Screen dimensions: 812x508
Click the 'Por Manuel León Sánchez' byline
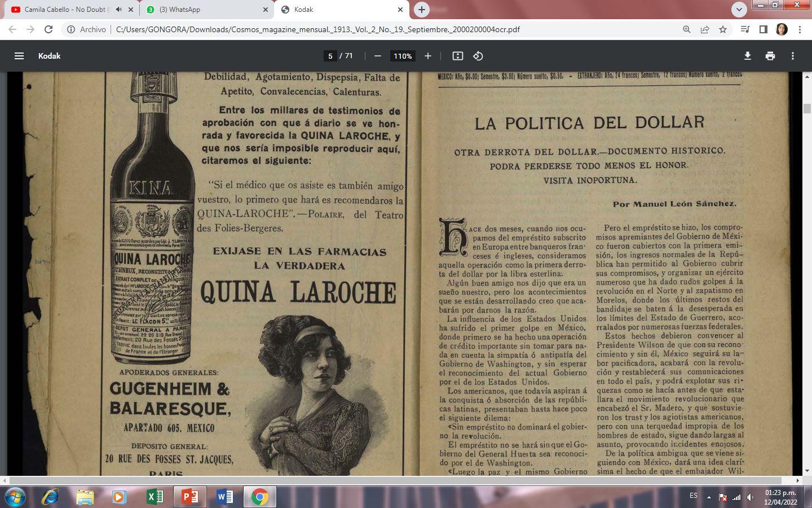pyautogui.click(x=674, y=204)
